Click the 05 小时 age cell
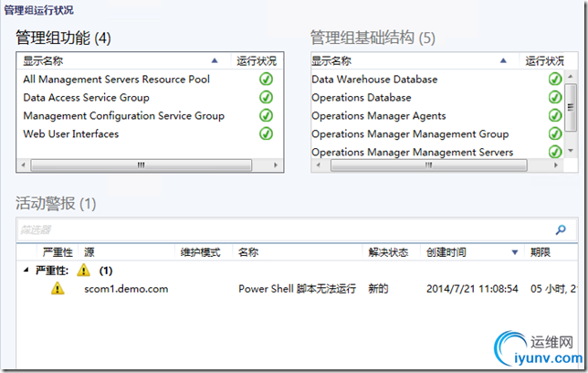This screenshot has width=588, height=373. point(553,289)
